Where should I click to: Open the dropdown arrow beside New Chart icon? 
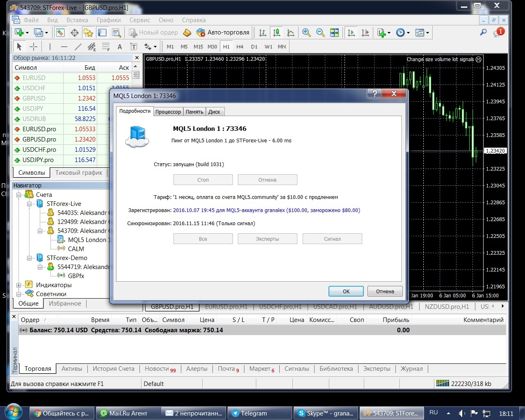pyautogui.click(x=27, y=32)
